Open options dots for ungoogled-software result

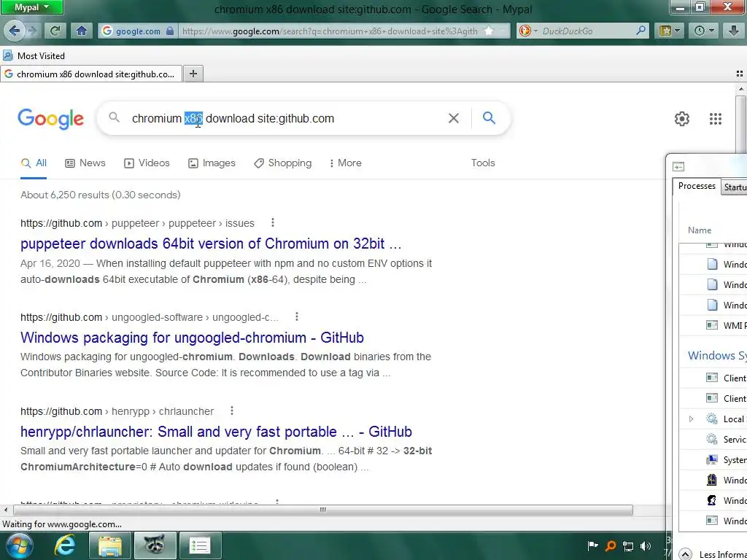[x=297, y=316]
